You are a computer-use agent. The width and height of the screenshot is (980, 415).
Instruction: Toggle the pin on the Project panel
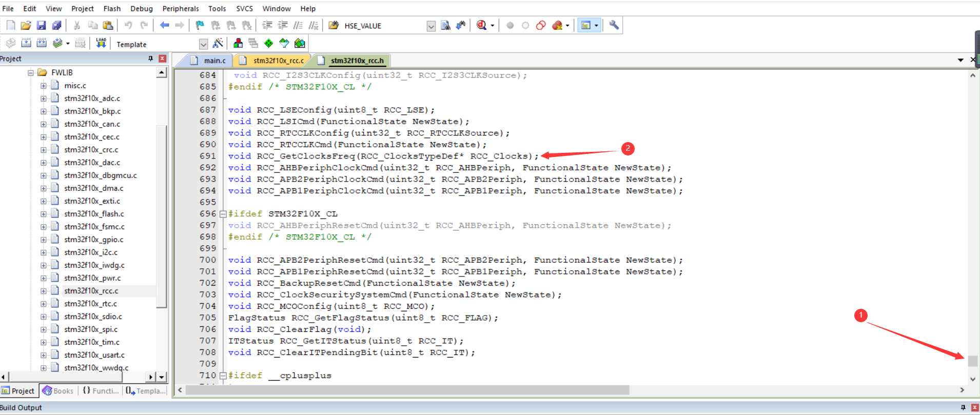(x=150, y=58)
